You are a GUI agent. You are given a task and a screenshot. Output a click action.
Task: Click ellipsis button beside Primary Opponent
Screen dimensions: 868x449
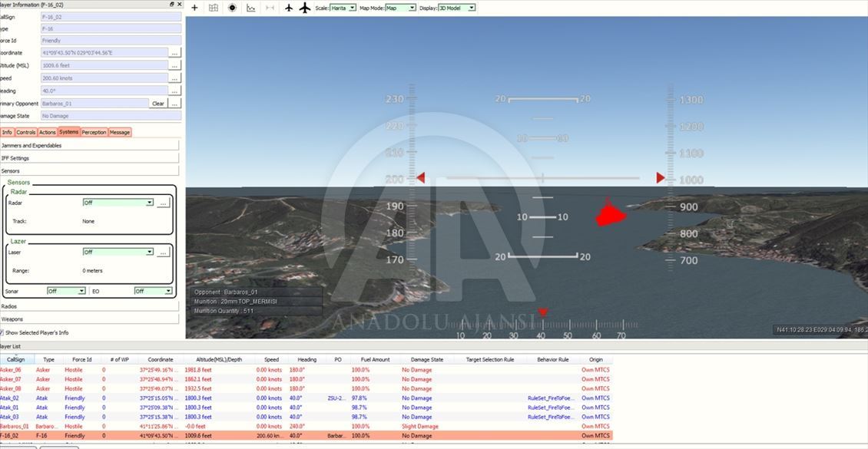[x=175, y=104]
